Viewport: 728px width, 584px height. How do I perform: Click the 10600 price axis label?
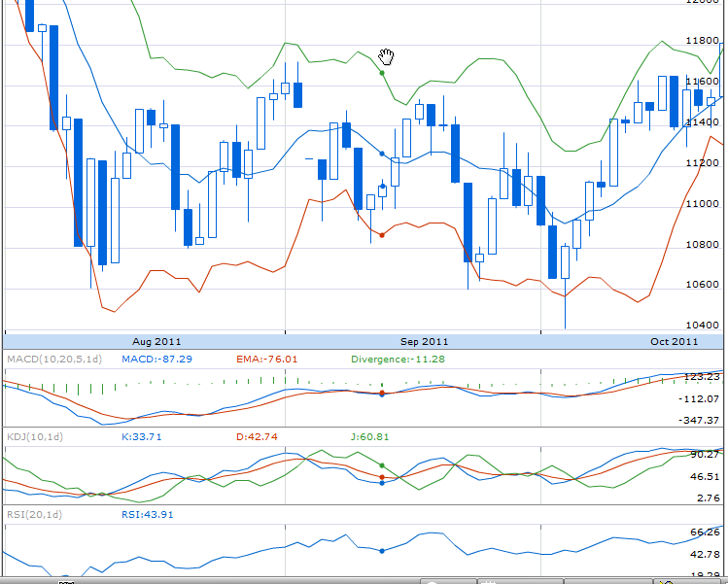coord(702,284)
